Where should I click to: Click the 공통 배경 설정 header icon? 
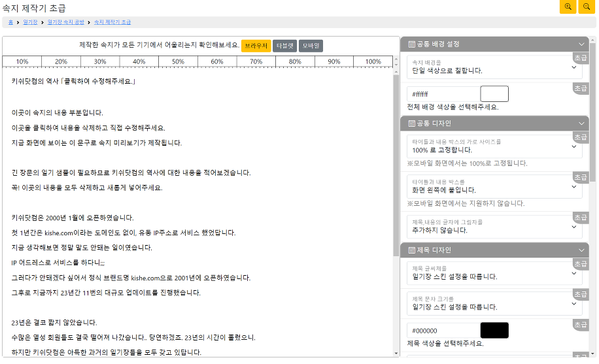point(411,44)
